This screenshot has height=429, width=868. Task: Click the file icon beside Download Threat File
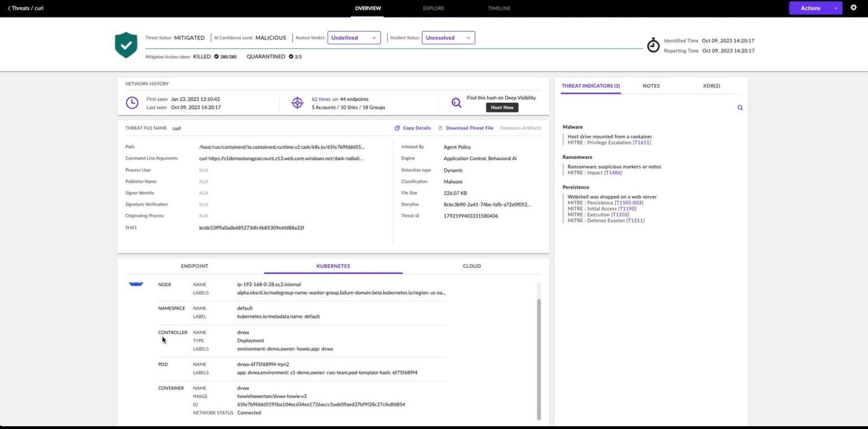point(442,128)
